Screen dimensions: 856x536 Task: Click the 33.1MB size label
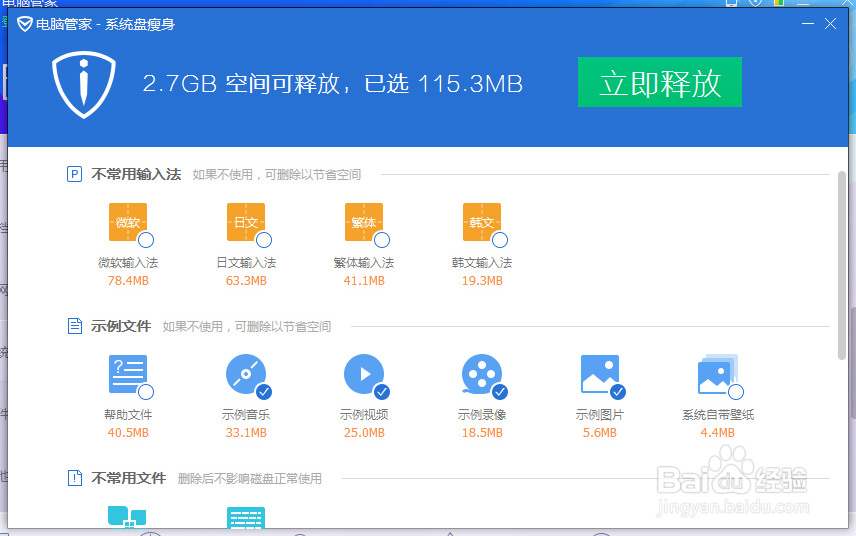point(246,433)
